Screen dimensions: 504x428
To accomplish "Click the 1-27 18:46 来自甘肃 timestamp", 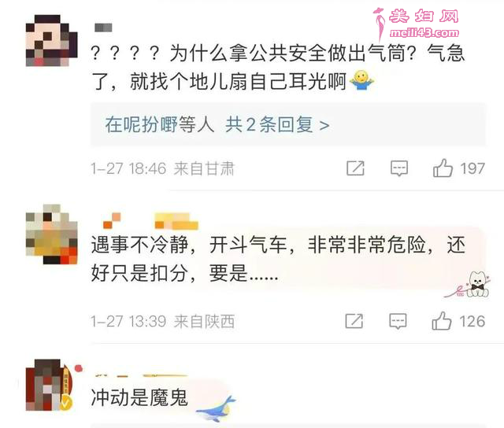I will tap(163, 168).
